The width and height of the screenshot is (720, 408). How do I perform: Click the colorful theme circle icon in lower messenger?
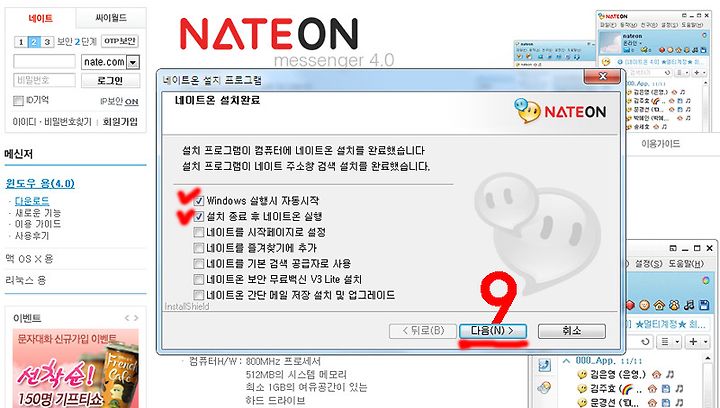click(x=706, y=280)
